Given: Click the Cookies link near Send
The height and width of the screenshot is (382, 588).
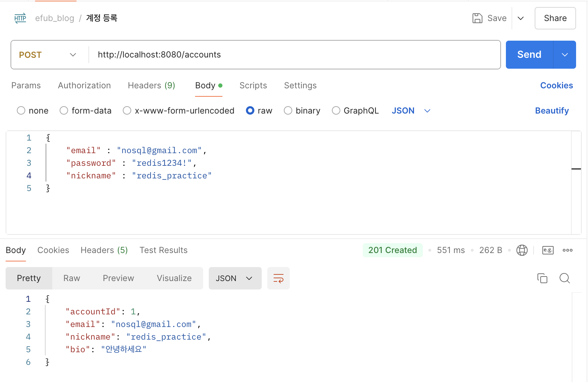Looking at the screenshot, I should (x=556, y=86).
